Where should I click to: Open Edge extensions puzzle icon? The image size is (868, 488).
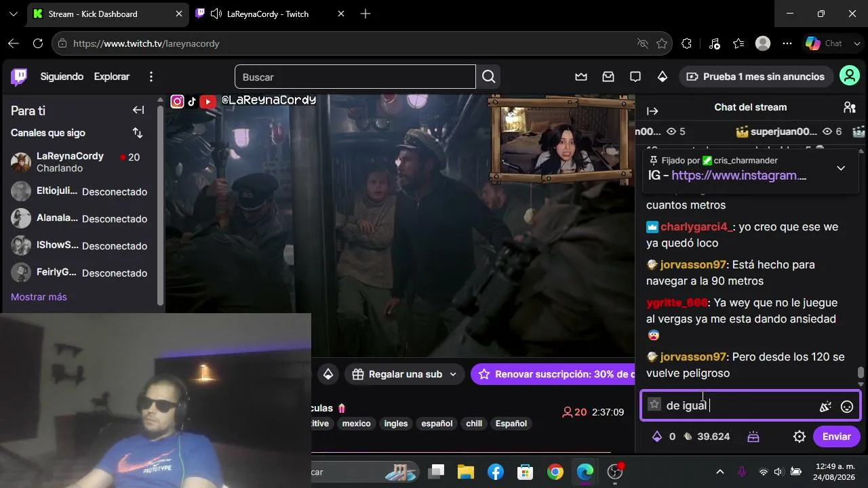click(686, 43)
